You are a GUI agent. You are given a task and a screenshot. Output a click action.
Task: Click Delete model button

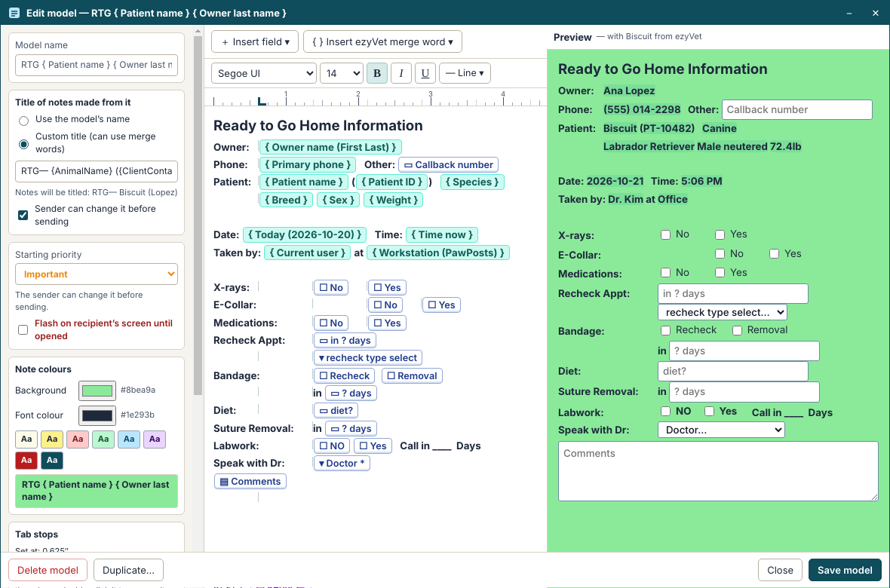(x=48, y=571)
